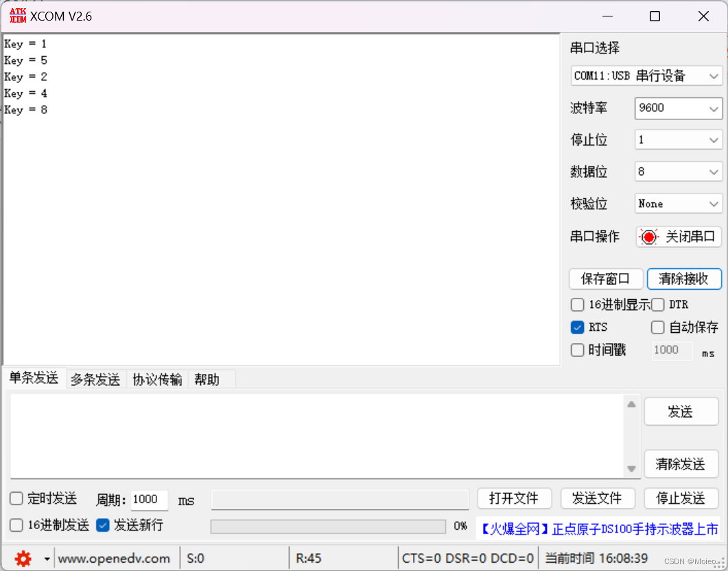Image resolution: width=728 pixels, height=571 pixels.
Task: Uncheck the 发送新行 send newline option
Action: pyautogui.click(x=103, y=525)
